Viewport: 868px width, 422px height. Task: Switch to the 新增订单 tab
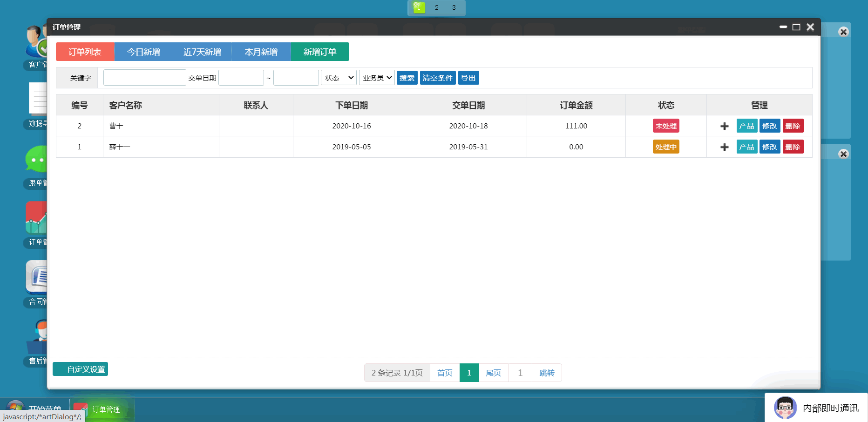tap(319, 52)
